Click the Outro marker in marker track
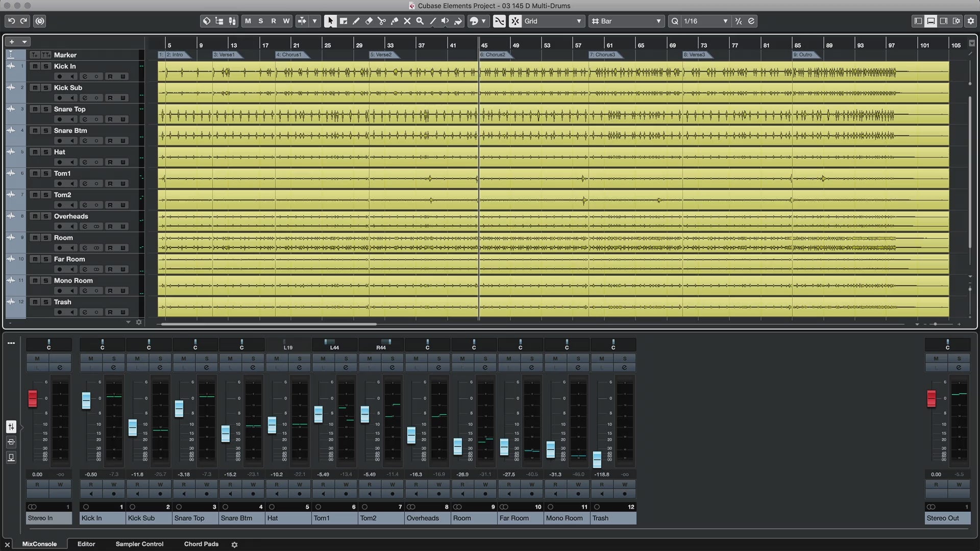Image resolution: width=980 pixels, height=551 pixels. [x=805, y=55]
